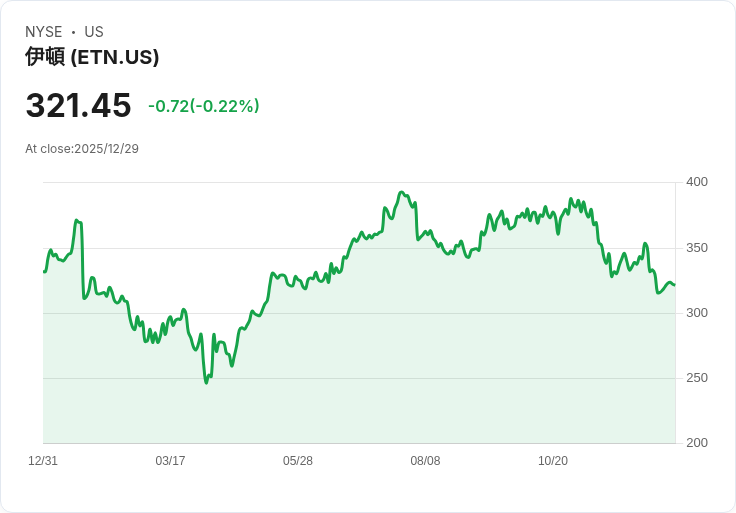736x513 pixels.
Task: Click the 03/17 date axis label
Action: [170, 460]
